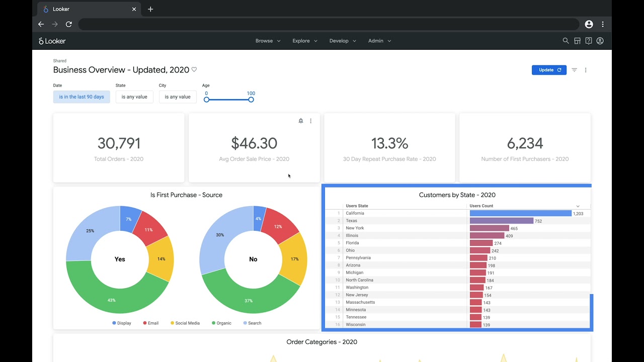Click the Pennsylvania state cell
Screen dimensions: 644x362
click(358, 258)
